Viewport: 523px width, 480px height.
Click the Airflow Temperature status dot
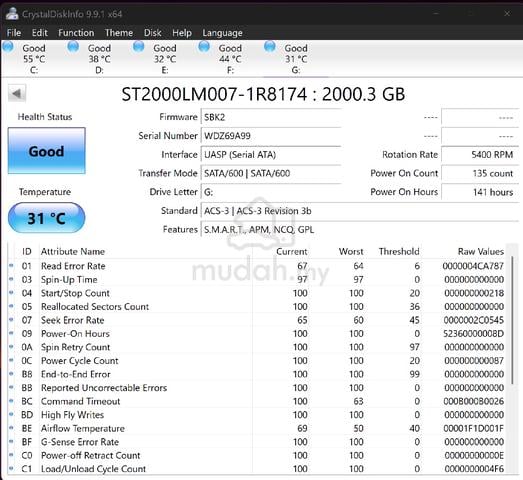pos(11,428)
